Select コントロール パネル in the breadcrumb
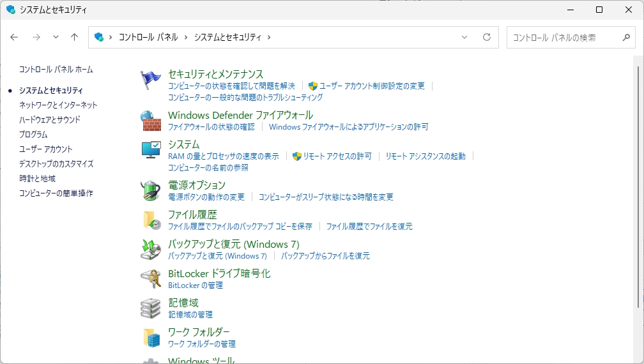The height and width of the screenshot is (364, 644). click(x=148, y=37)
